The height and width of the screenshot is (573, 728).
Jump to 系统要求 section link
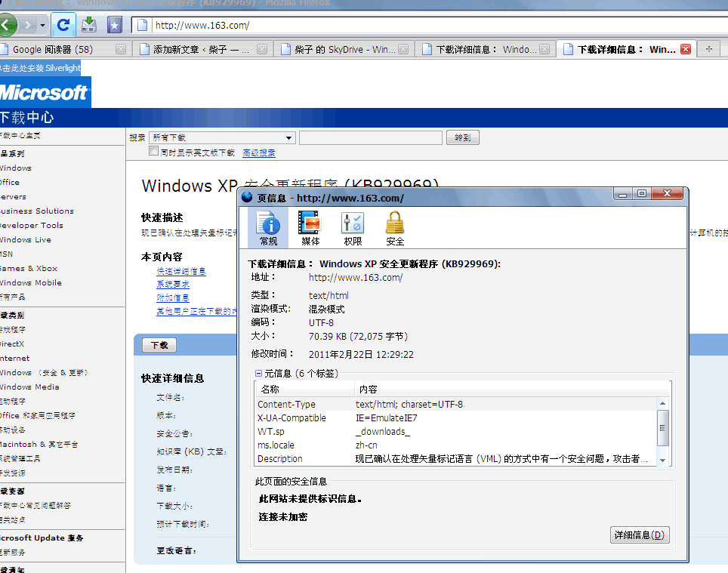click(173, 285)
